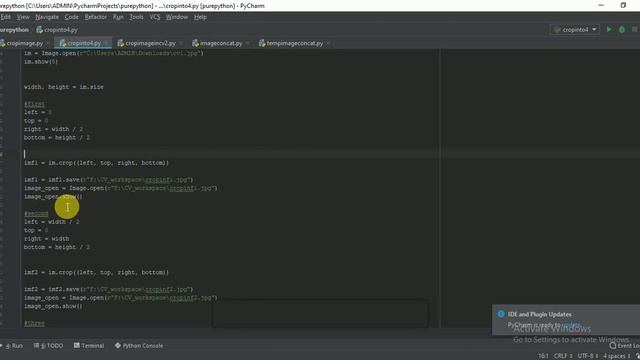
Task: Click the 'imf2 = im.crop((left, top, right, bottom))' line
Action: click(x=96, y=272)
